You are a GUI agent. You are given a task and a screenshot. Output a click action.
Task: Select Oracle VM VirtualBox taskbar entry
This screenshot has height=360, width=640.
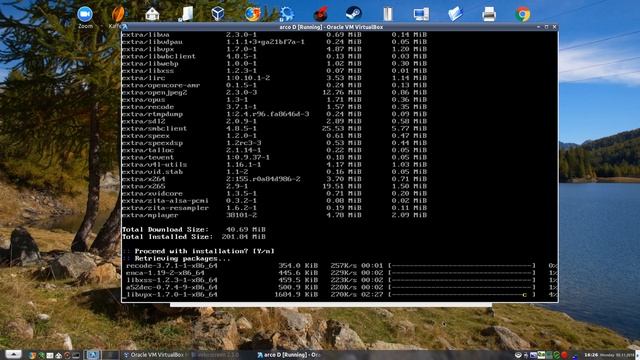click(x=153, y=355)
